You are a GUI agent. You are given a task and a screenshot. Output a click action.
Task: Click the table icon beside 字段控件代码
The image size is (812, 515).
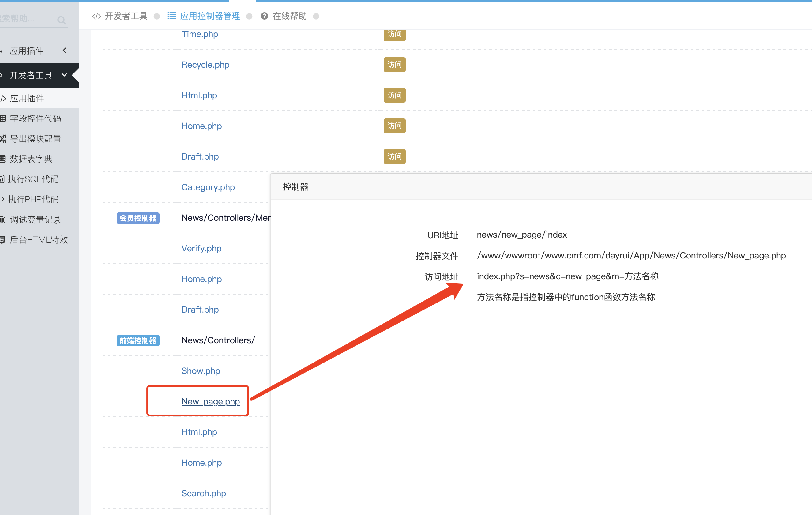tap(3, 118)
